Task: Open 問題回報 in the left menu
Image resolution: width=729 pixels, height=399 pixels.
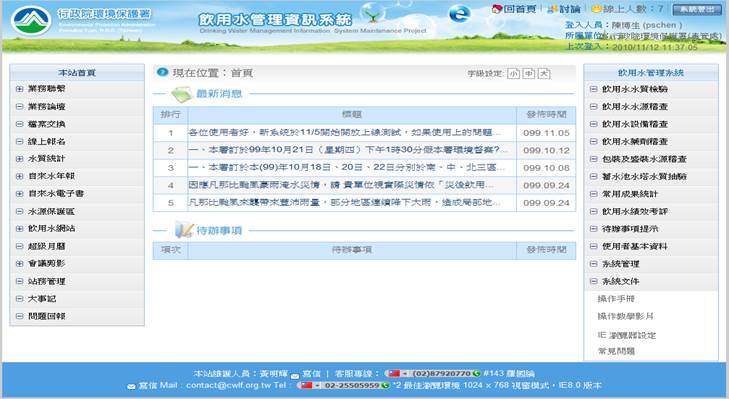Action: (x=46, y=316)
